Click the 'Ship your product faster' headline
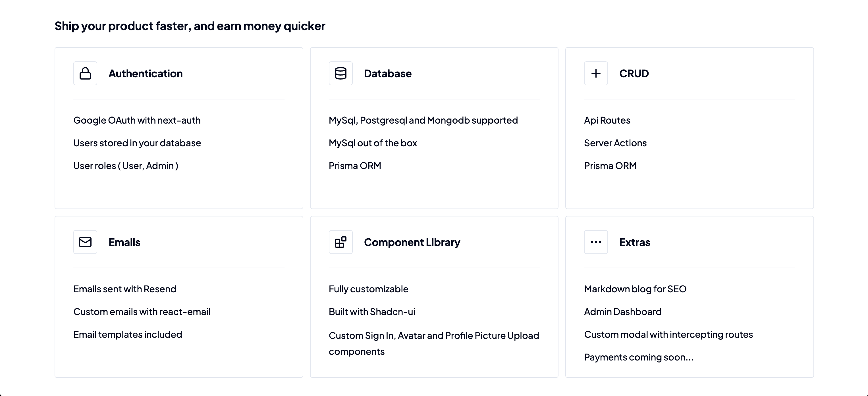The height and width of the screenshot is (396, 868). point(190,26)
